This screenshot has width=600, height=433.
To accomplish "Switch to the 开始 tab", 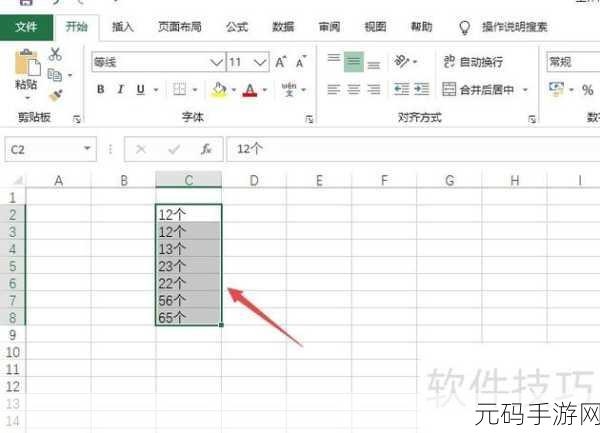I will point(77,27).
